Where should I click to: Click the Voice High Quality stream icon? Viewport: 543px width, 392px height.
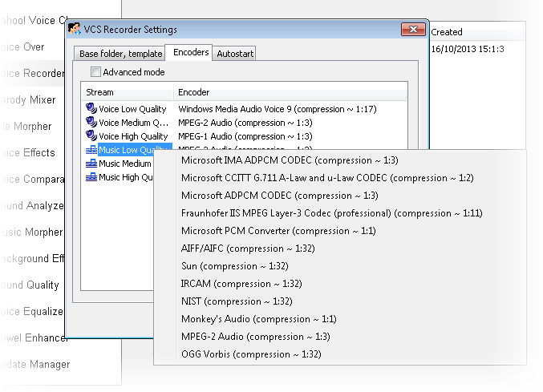click(x=91, y=135)
